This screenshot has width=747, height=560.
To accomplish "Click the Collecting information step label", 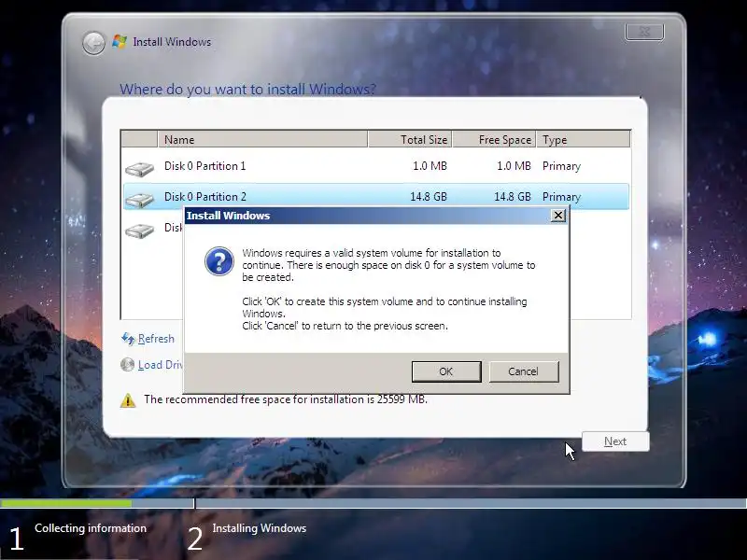I will [91, 528].
